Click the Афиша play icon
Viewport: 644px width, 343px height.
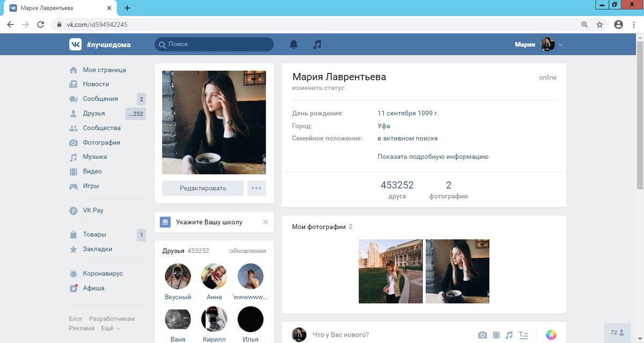[x=74, y=288]
